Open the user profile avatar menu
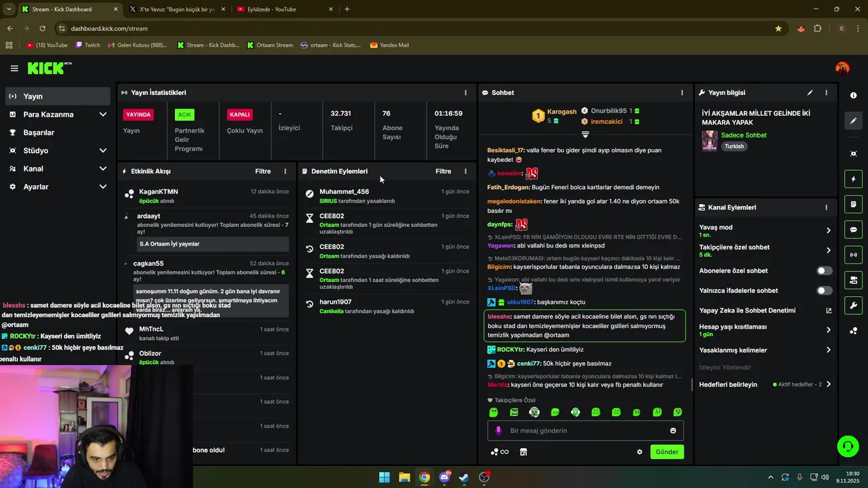This screenshot has width=868, height=488. 842,68
